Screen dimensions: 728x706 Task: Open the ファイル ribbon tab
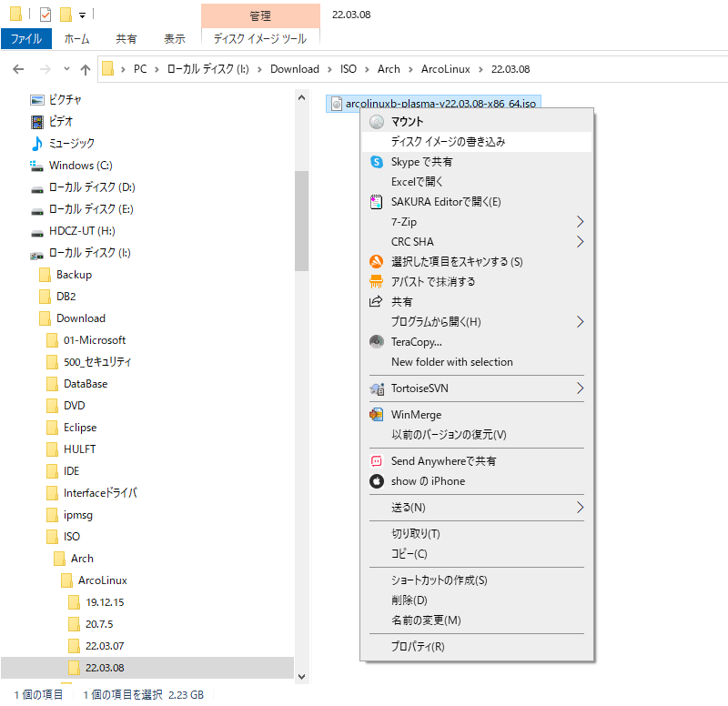(26, 38)
